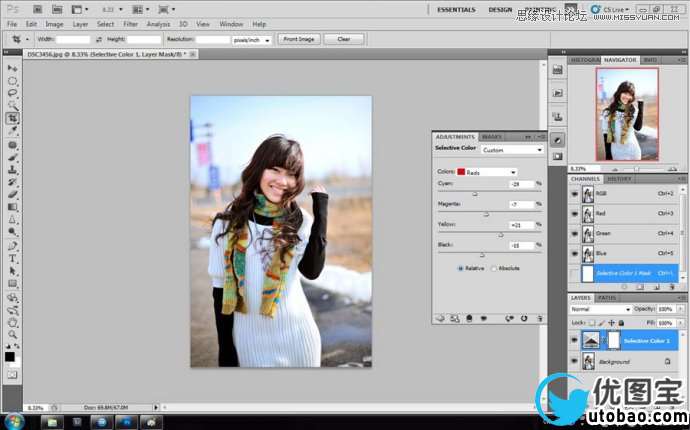Toggle visibility of Blue channel
690x430 pixels.
[574, 254]
